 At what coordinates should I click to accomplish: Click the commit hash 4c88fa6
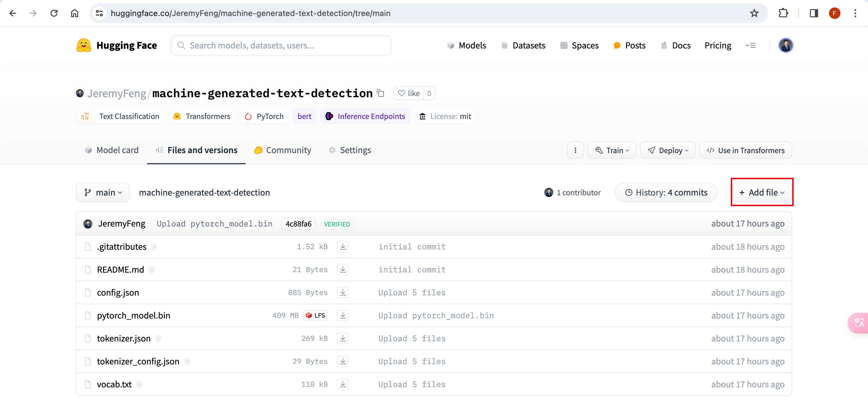click(x=298, y=224)
